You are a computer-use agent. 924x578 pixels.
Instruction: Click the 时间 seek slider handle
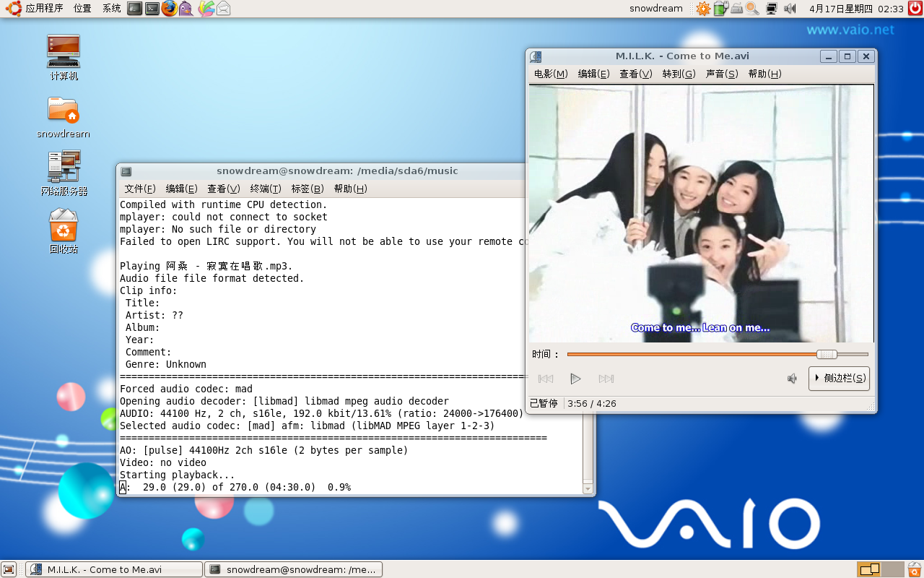[827, 354]
